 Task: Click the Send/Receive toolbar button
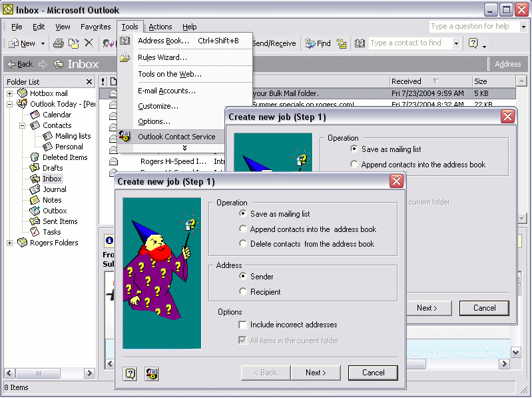[274, 43]
